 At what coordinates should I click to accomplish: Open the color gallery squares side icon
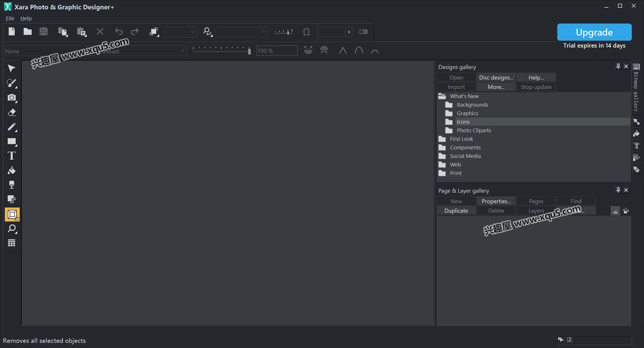(x=636, y=158)
